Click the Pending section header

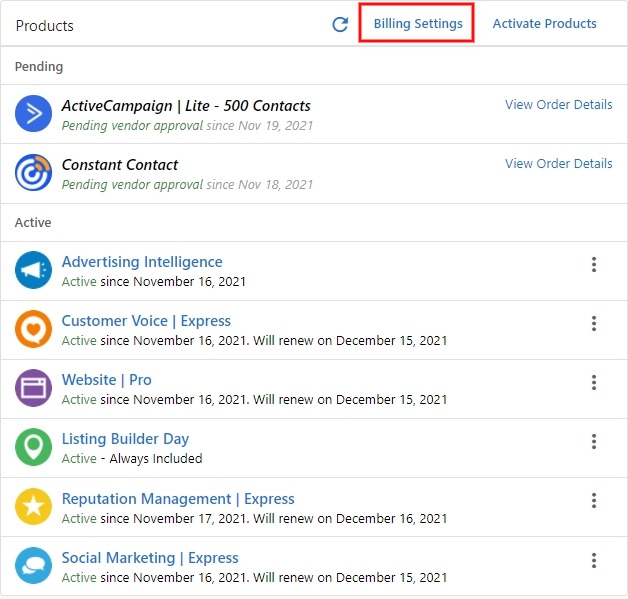[39, 66]
